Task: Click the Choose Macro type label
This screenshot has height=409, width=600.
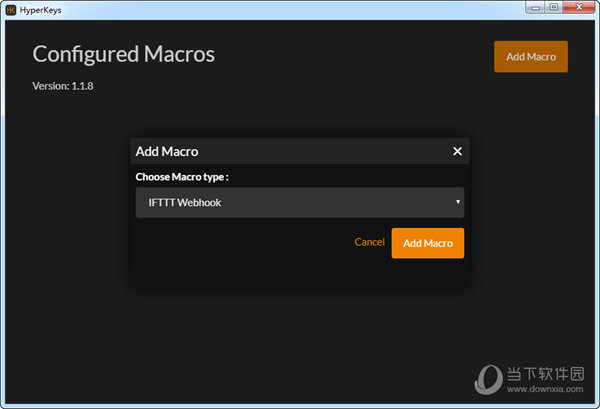Action: (182, 177)
